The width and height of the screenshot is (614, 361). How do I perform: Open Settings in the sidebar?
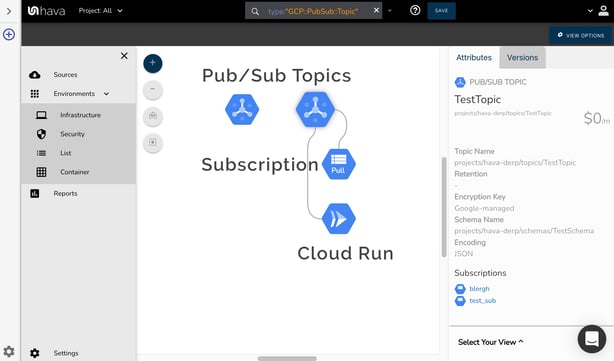pyautogui.click(x=66, y=353)
